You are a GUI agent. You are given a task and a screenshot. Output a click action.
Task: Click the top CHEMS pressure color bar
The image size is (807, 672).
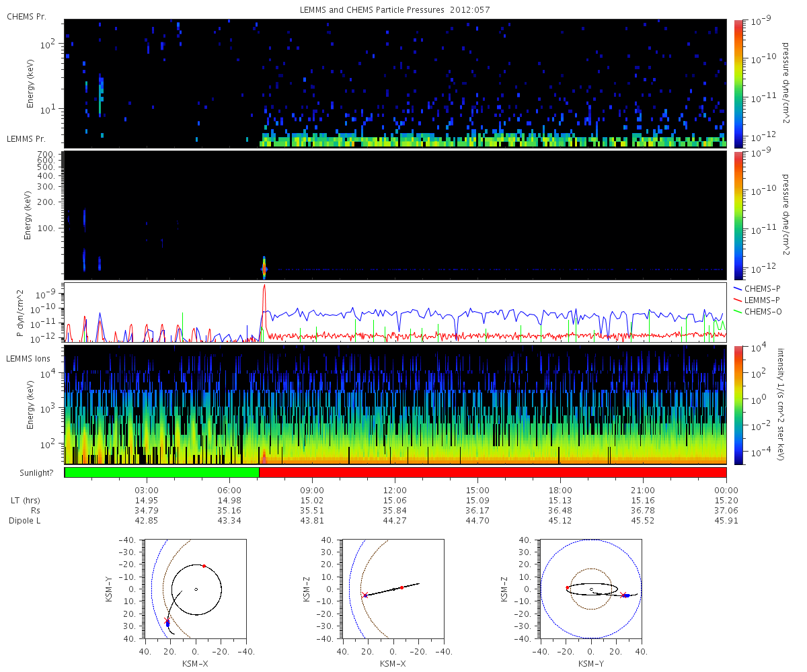[x=738, y=83]
